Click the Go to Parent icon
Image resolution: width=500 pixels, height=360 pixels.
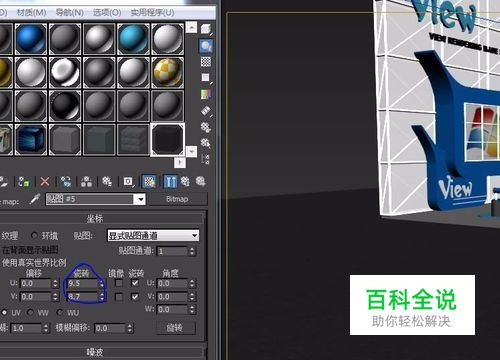pos(185,182)
